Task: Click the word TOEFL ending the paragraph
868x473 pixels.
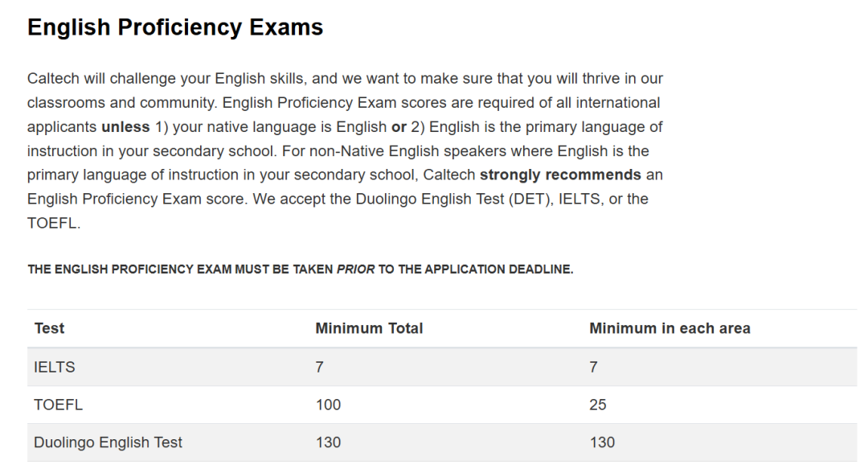Action: click(52, 223)
